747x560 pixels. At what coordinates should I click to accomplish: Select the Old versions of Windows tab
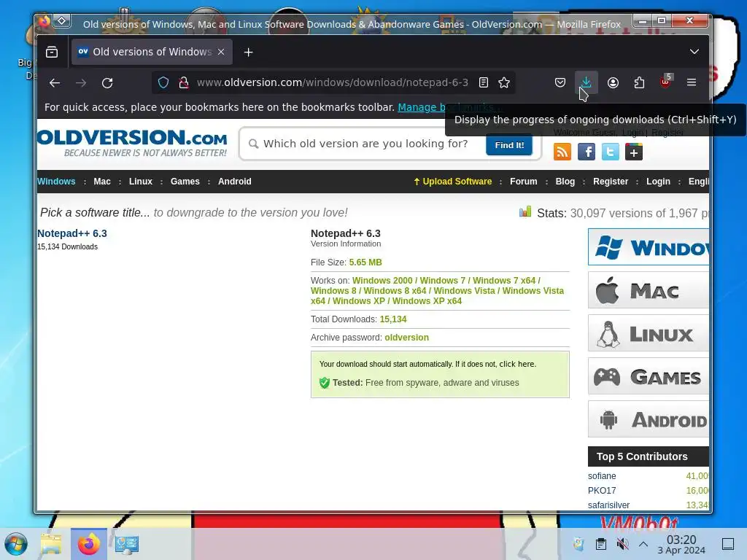coord(152,52)
